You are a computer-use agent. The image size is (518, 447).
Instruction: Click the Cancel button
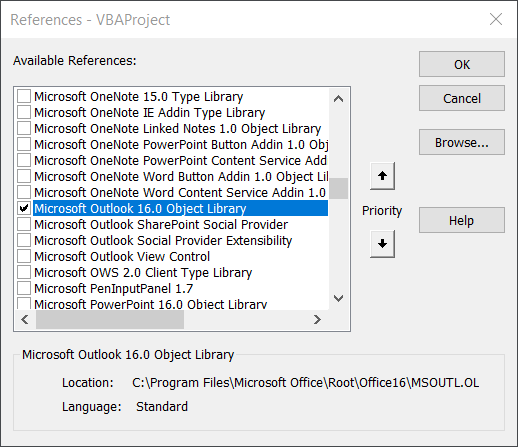click(462, 98)
